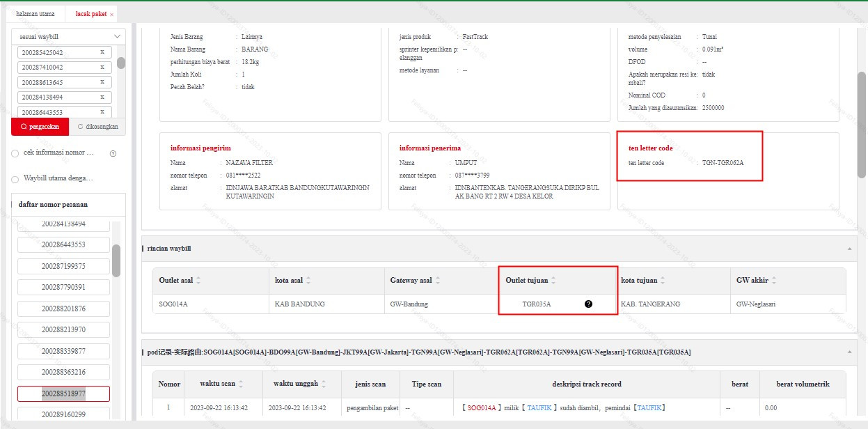Sort by Gateway asal column
The height and width of the screenshot is (429, 868).
tap(437, 281)
